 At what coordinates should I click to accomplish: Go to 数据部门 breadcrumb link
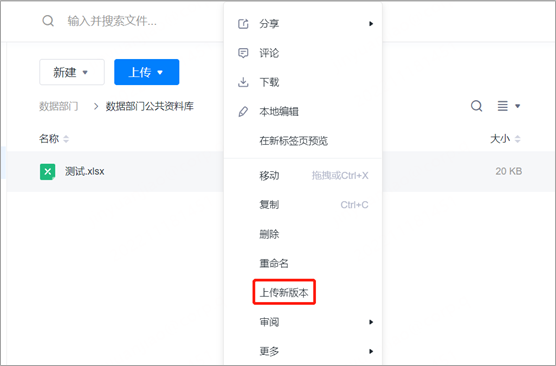pos(59,106)
